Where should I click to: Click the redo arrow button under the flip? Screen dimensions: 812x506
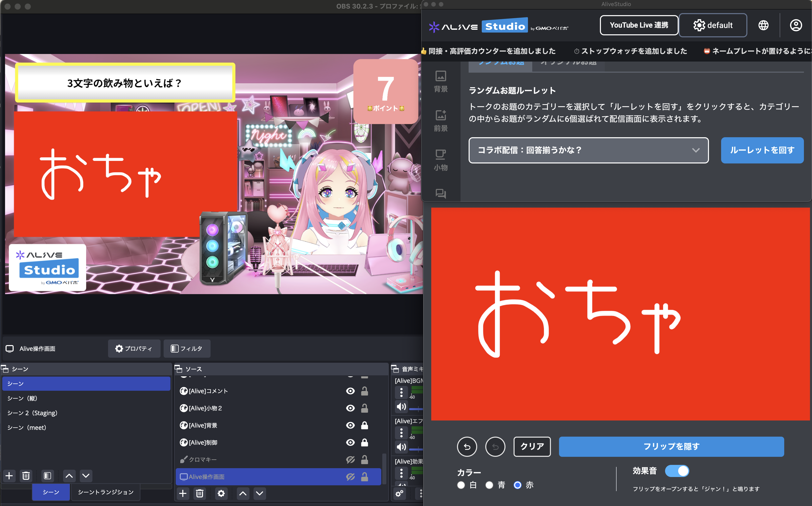pyautogui.click(x=495, y=446)
